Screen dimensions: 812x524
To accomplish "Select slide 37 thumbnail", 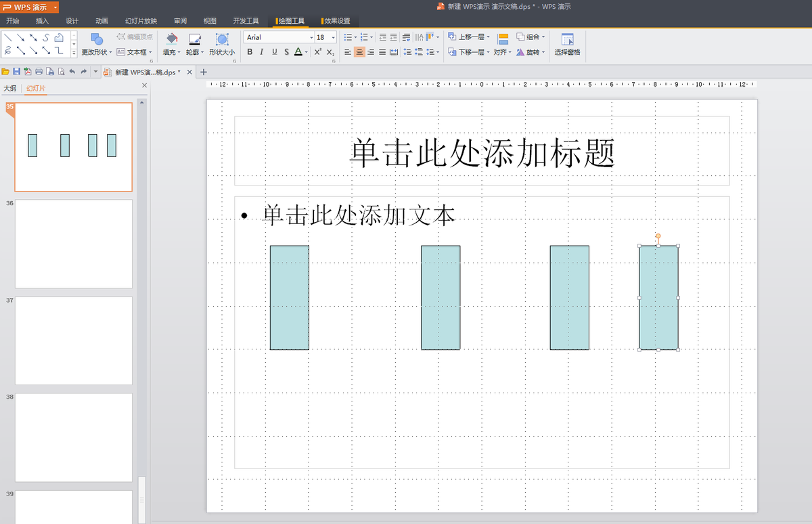I will (74, 341).
